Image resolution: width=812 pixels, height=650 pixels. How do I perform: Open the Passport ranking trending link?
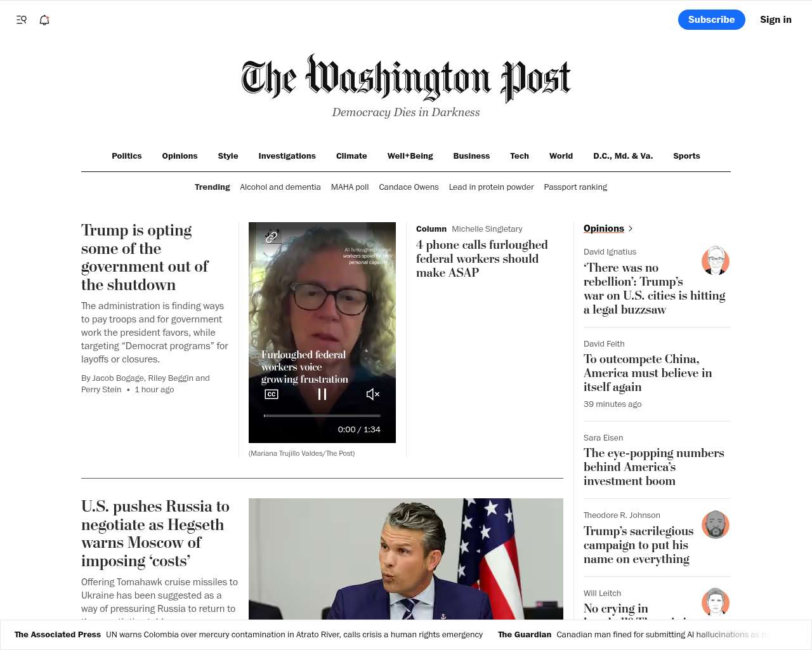[575, 187]
